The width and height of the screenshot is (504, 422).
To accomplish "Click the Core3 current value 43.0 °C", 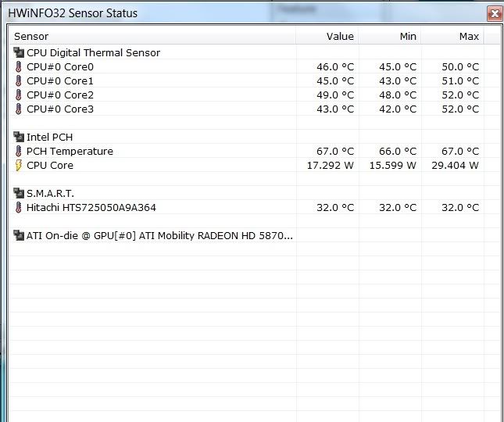I will [335, 109].
